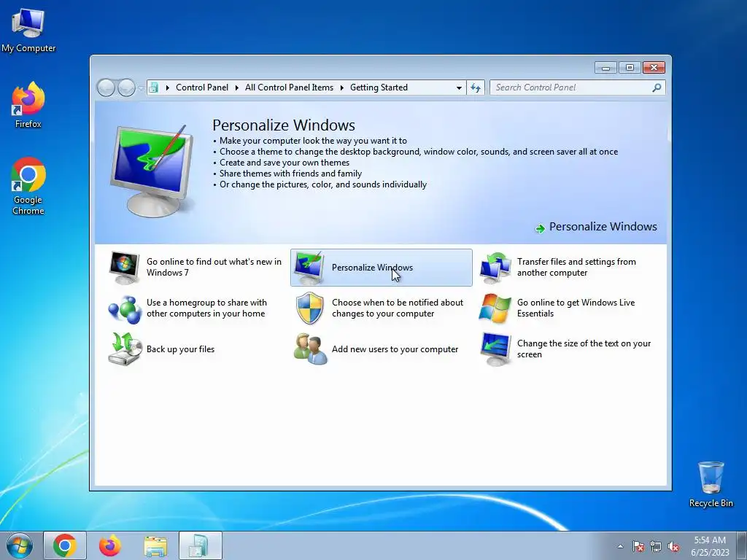Open the Windows Start button
This screenshot has height=560, width=747.
(20, 545)
